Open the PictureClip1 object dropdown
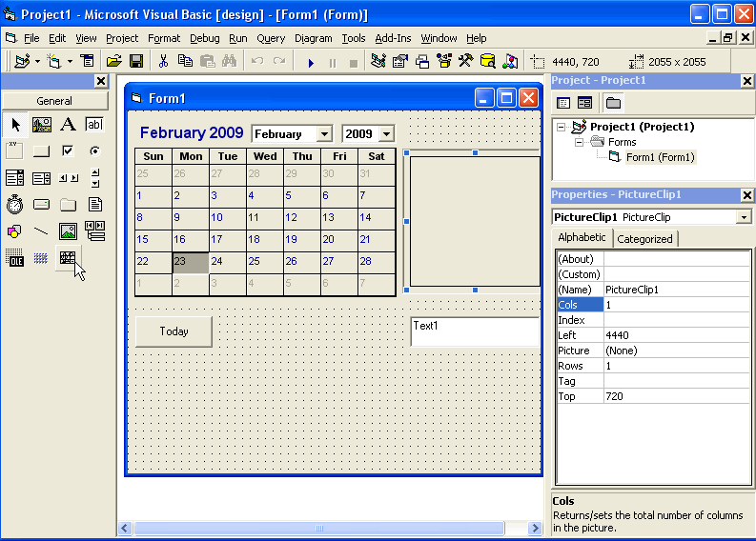The image size is (756, 541). [744, 217]
